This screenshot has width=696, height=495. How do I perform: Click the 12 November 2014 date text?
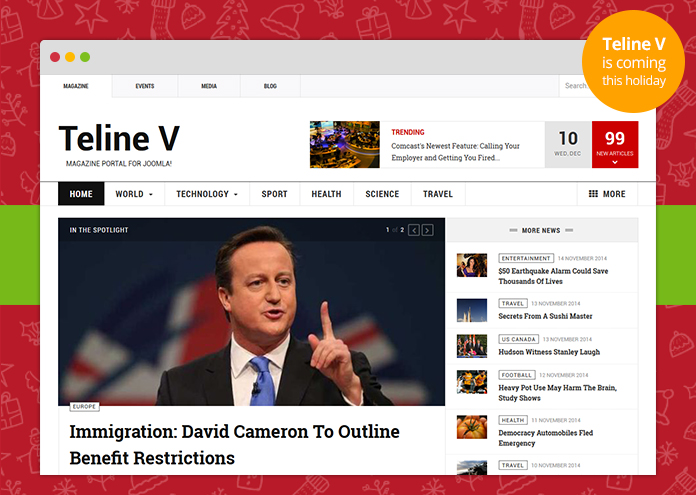pos(563,375)
